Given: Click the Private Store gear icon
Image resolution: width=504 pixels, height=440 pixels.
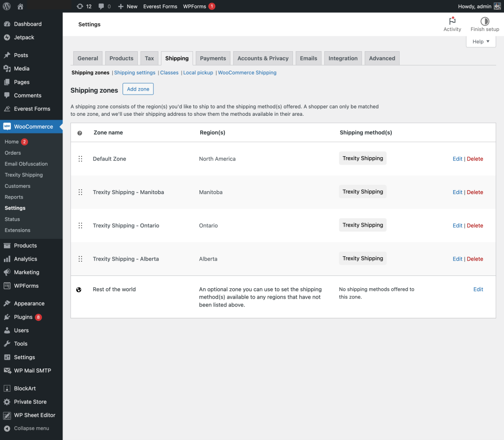Looking at the screenshot, I should tap(7, 402).
